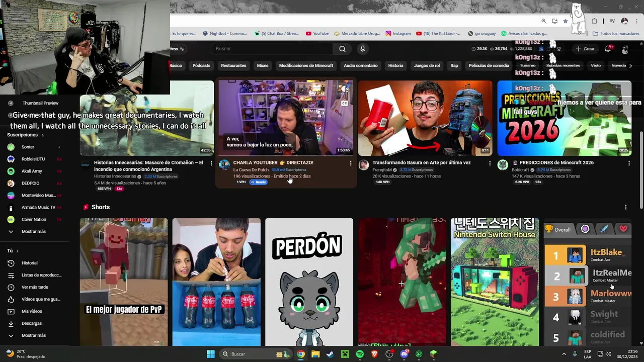The image size is (644, 362).
Task: Open Descargas in sidebar
Action: 32,323
